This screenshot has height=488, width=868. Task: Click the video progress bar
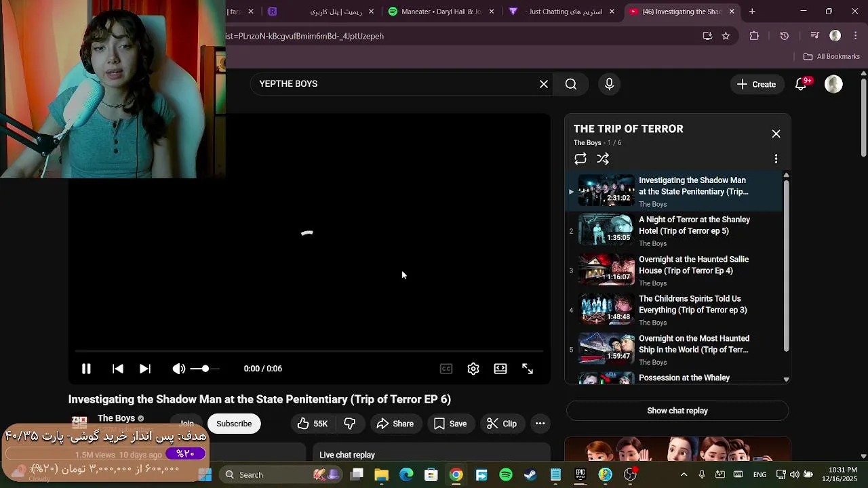click(x=309, y=351)
